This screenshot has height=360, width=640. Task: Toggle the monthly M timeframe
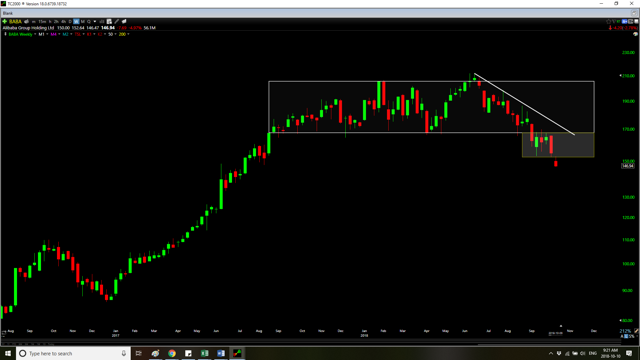(x=82, y=21)
